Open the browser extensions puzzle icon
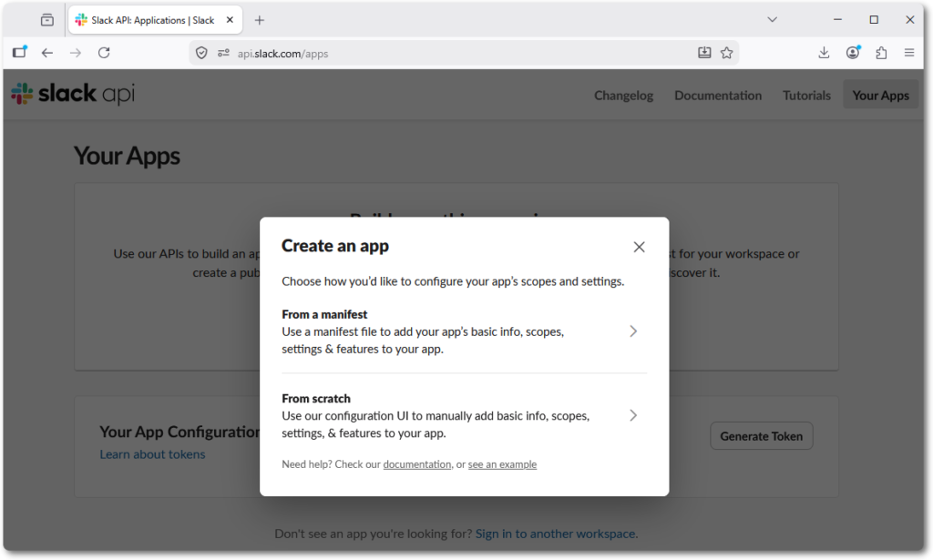933x560 pixels. (x=881, y=53)
